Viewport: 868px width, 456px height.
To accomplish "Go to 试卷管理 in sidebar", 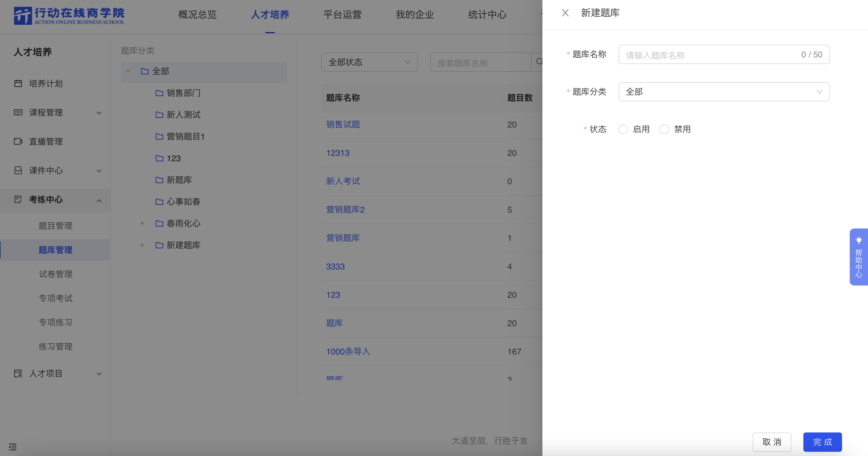I will pyautogui.click(x=56, y=274).
